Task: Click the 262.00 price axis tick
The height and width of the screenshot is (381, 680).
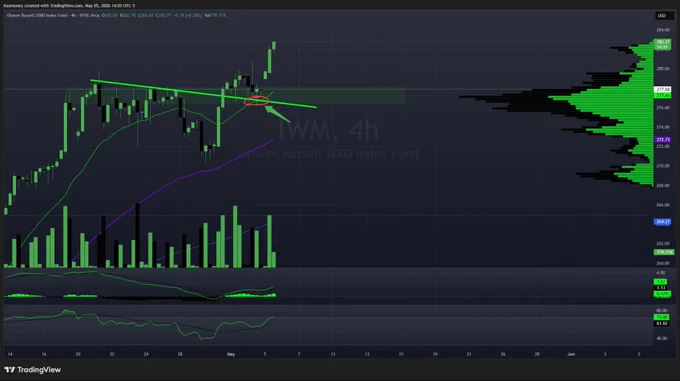Action: [x=662, y=243]
